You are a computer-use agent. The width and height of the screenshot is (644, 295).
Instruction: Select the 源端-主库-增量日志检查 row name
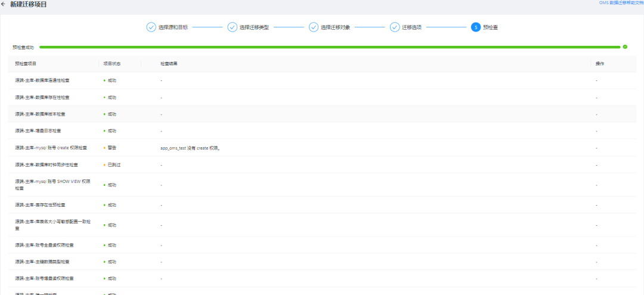click(x=38, y=131)
